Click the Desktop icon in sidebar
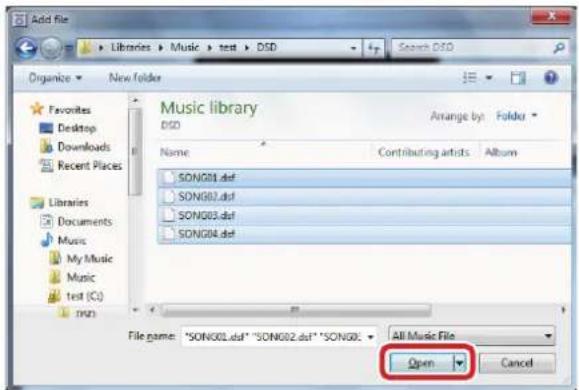Image resolution: width=579 pixels, height=390 pixels. pos(46,128)
